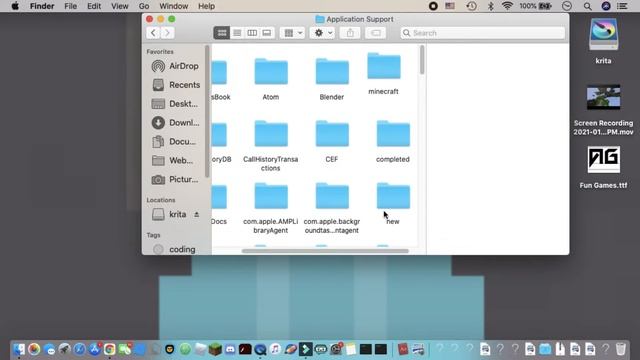Click the Edit Tags toolbar button
Viewport: 640px width, 360px height.
point(376,33)
